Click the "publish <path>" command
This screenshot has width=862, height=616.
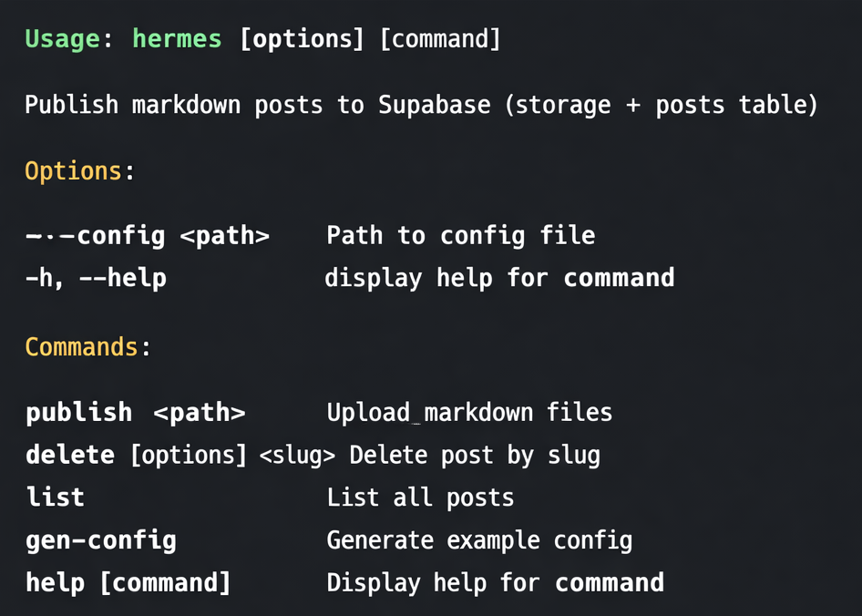[x=135, y=413]
